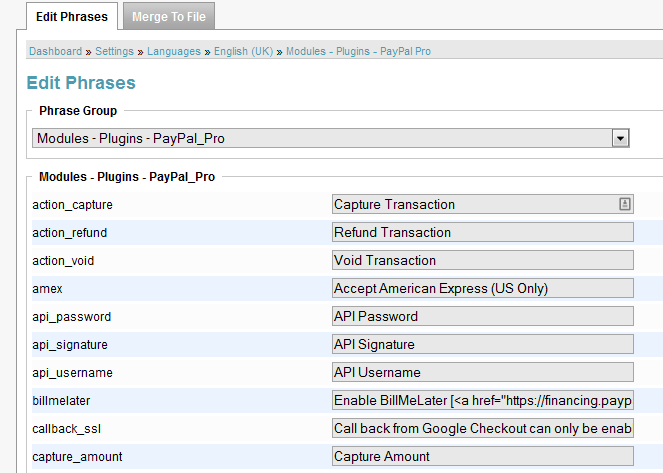The height and width of the screenshot is (473, 663).
Task: Select the action_void phrase label
Action: click(x=63, y=261)
